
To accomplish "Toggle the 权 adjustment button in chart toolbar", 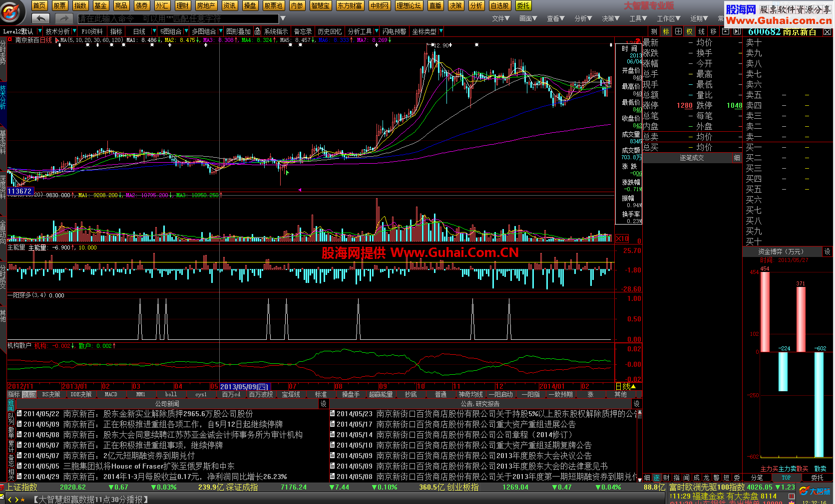I will (x=690, y=31).
